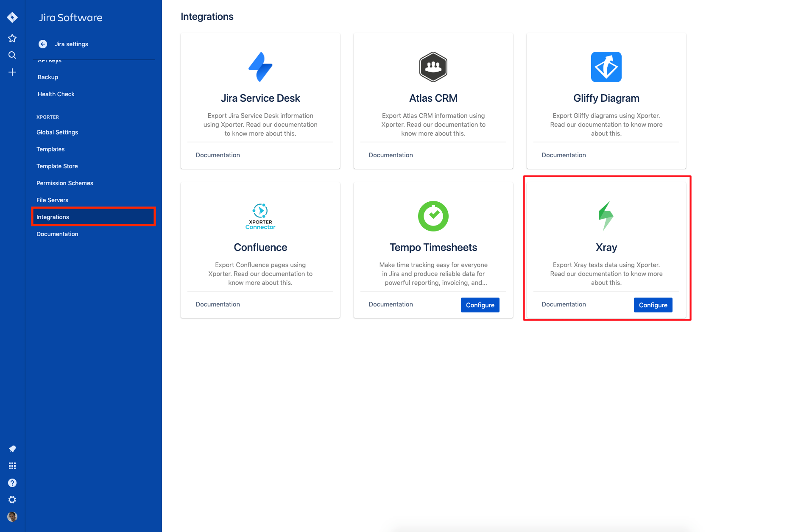This screenshot has height=532, width=787.
Task: Click the Atlas CRM logo thumbnail
Action: pos(433,67)
